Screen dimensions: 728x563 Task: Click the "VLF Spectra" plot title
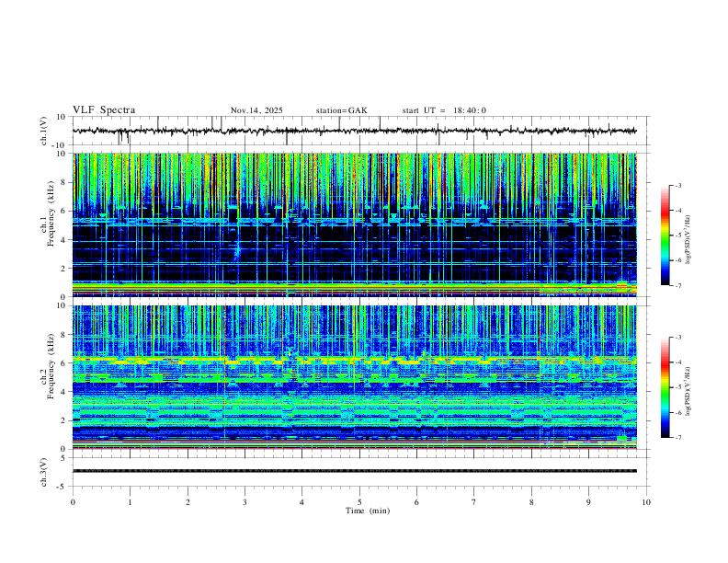tap(104, 110)
